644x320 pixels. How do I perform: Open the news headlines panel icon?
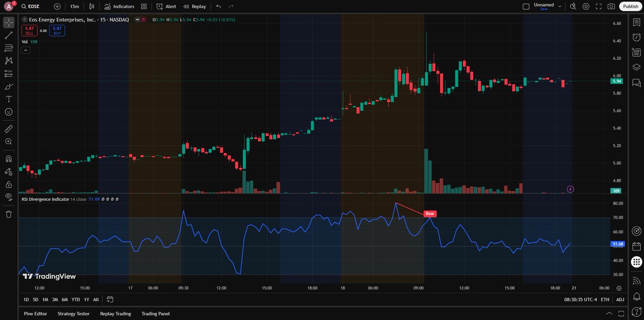pyautogui.click(x=636, y=52)
